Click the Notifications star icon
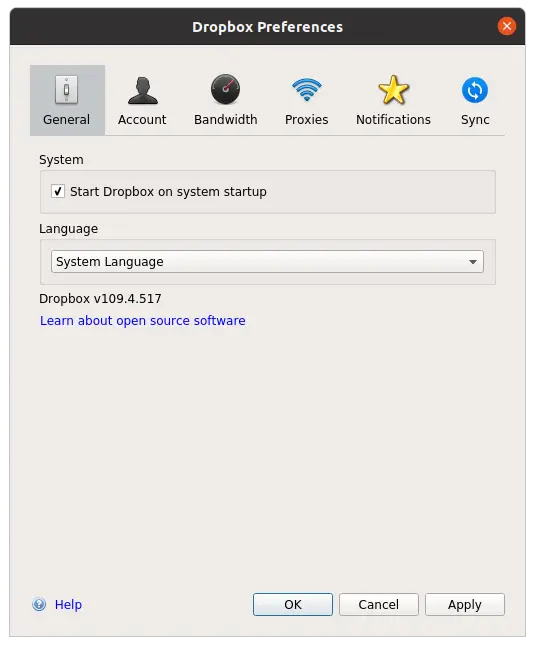 (393, 90)
